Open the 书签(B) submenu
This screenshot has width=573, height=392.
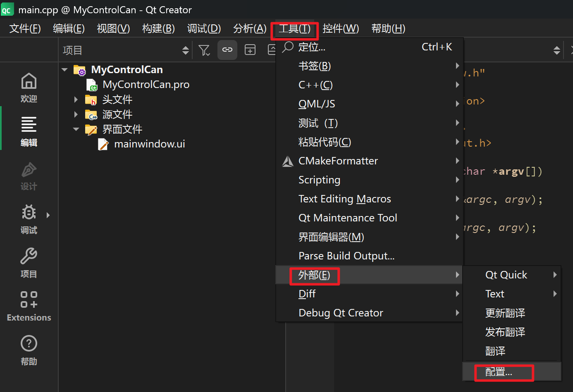tap(370, 66)
